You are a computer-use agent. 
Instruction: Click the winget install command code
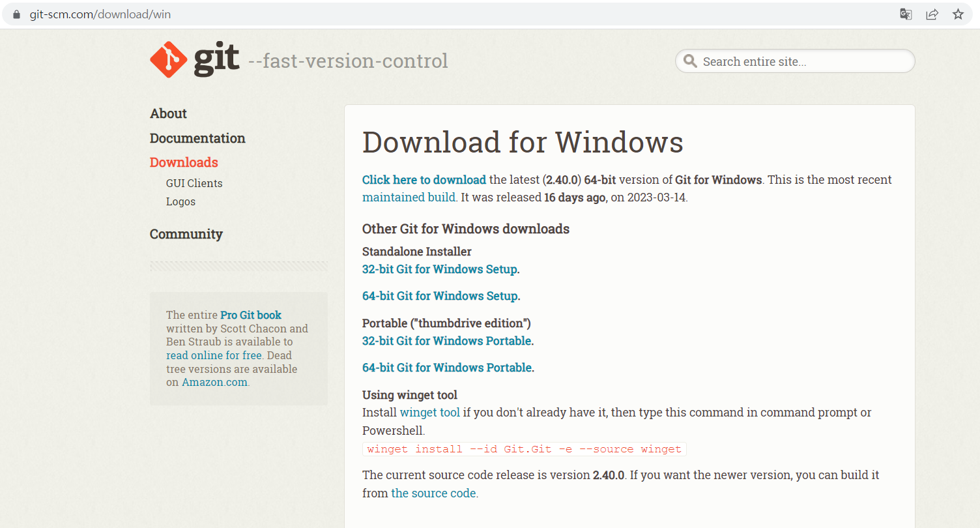pyautogui.click(x=525, y=449)
